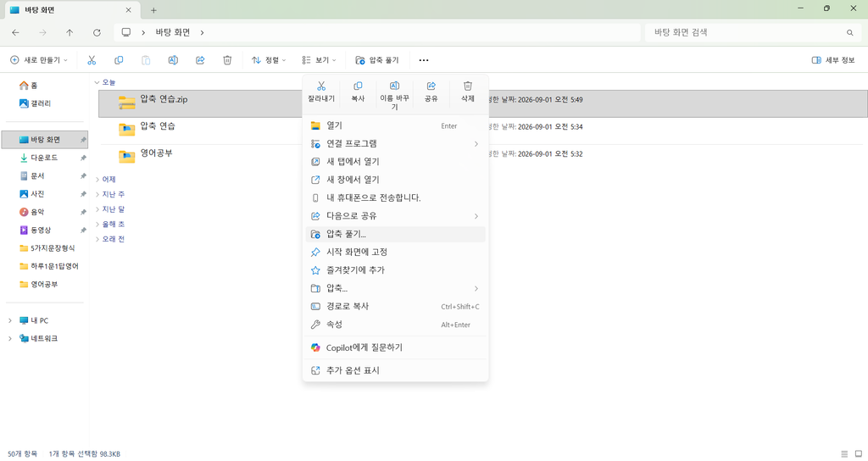Choose 경로로 복사
This screenshot has height=461, width=868.
pyautogui.click(x=395, y=306)
